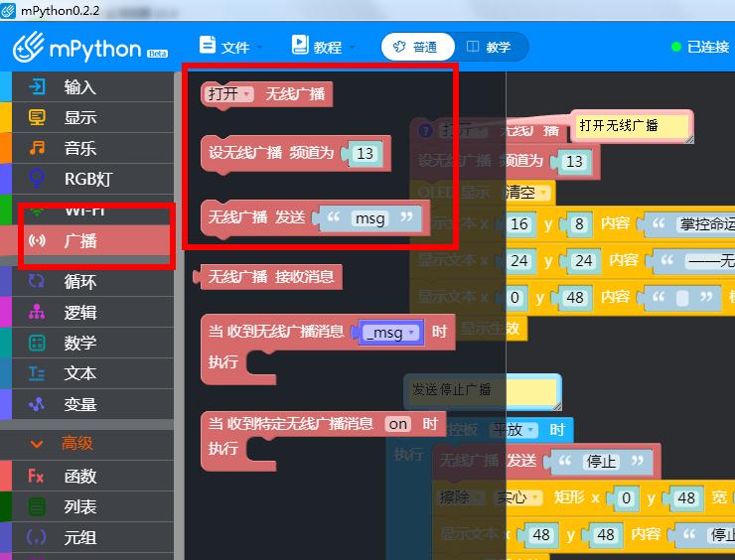Select the 输入 input category icon

click(x=37, y=86)
